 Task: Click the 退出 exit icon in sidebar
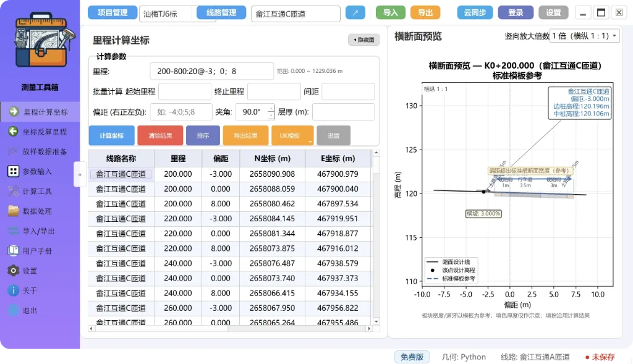(x=14, y=310)
